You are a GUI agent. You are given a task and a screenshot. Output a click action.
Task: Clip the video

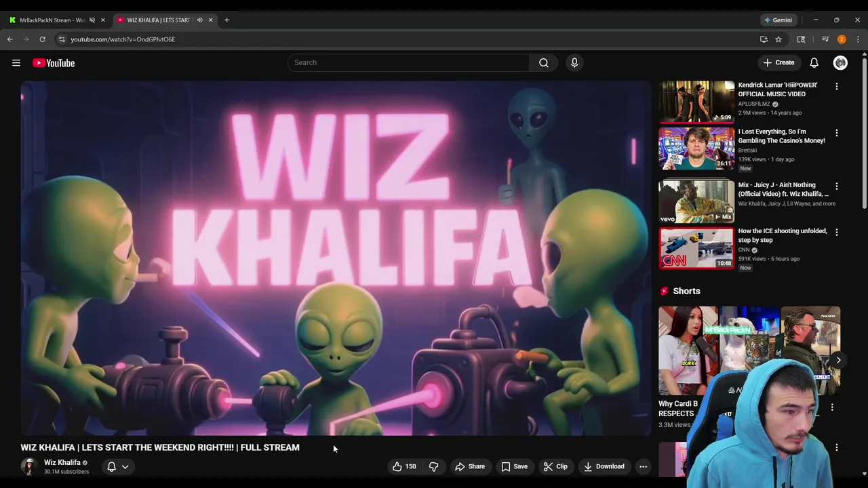[x=555, y=466]
